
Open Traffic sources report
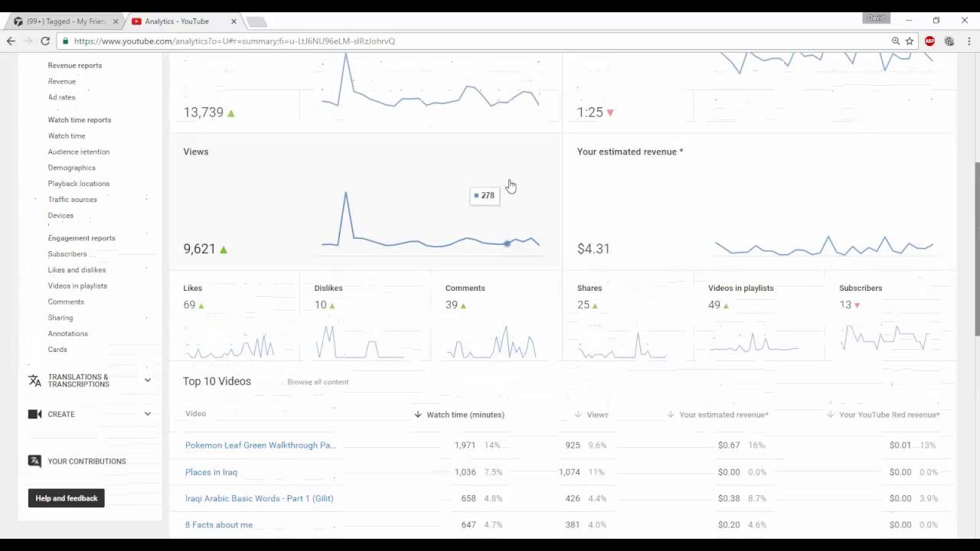pyautogui.click(x=73, y=200)
